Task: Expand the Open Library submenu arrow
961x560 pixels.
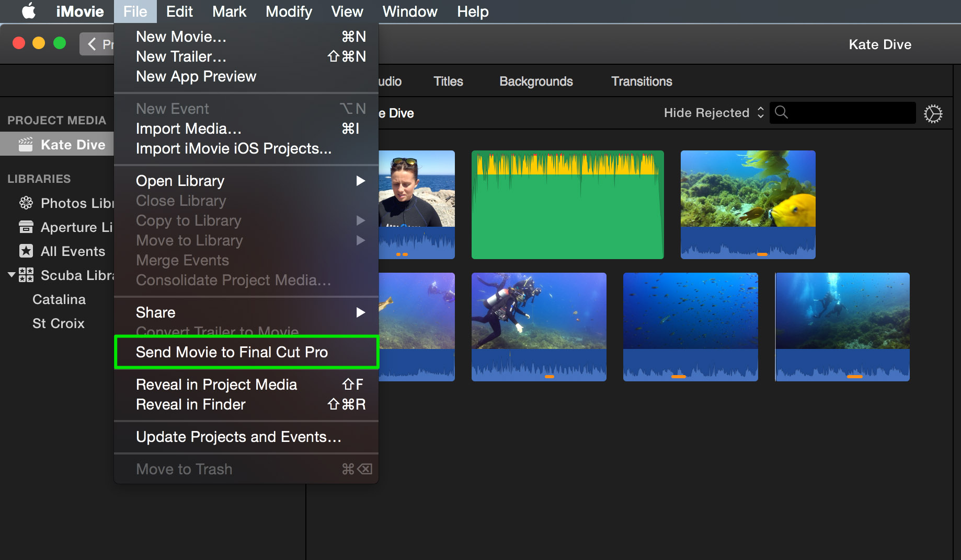Action: (x=360, y=181)
